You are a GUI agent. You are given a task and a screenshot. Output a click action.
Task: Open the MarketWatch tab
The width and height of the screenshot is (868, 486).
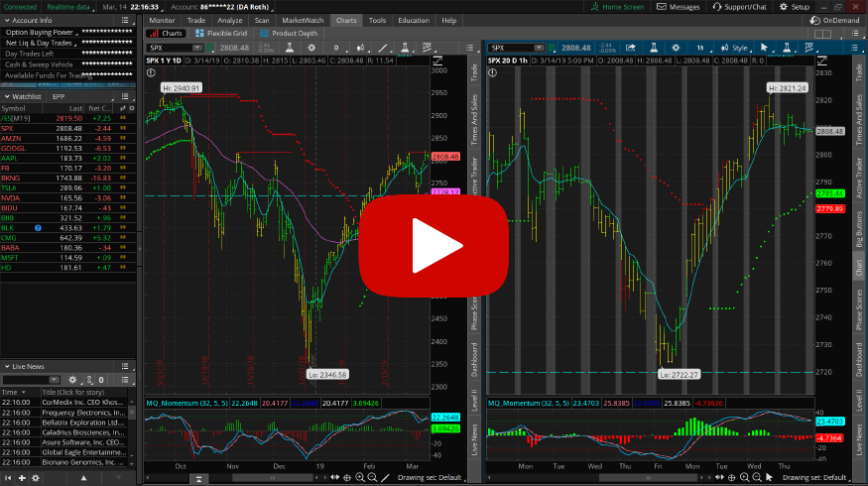[x=303, y=21]
